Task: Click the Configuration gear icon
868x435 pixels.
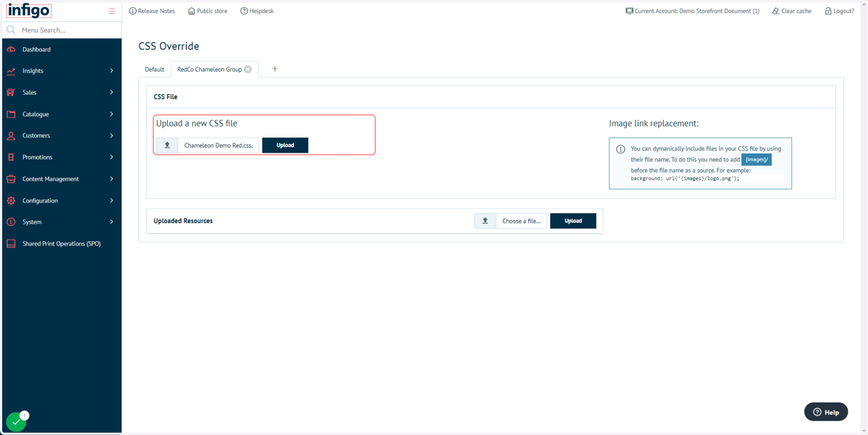Action: (11, 200)
